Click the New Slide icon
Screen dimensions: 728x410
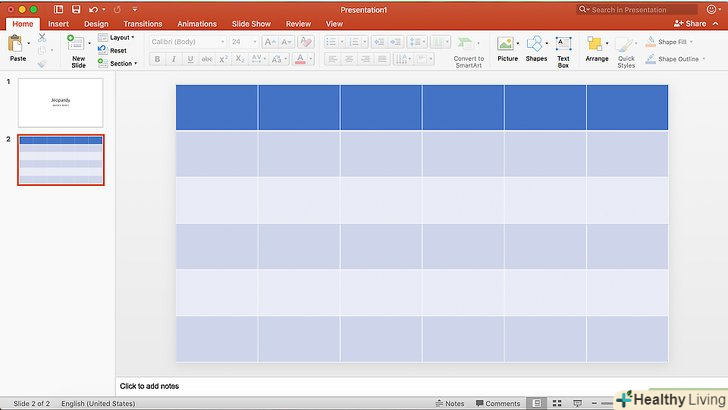76,43
